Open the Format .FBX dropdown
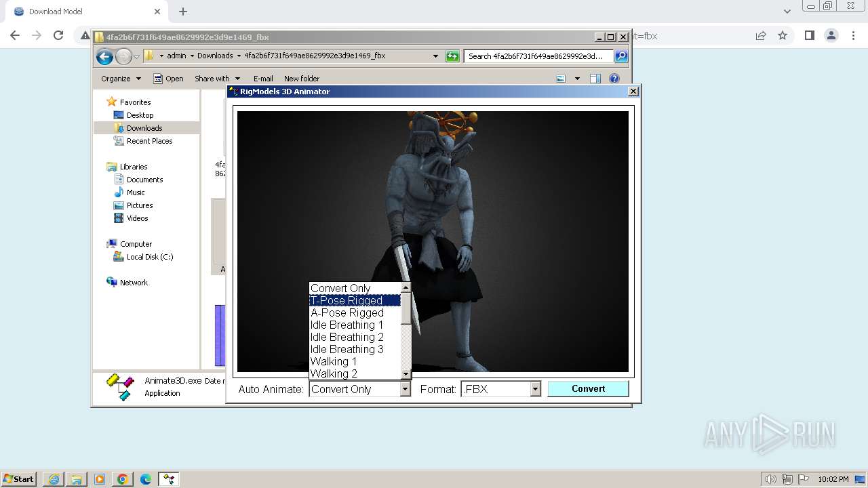This screenshot has height=488, width=868. tap(535, 389)
